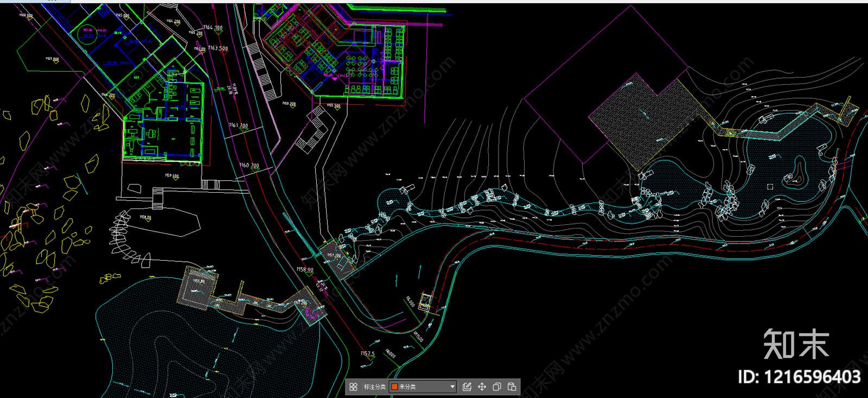Select the 1158.90 elevation label

(305, 269)
